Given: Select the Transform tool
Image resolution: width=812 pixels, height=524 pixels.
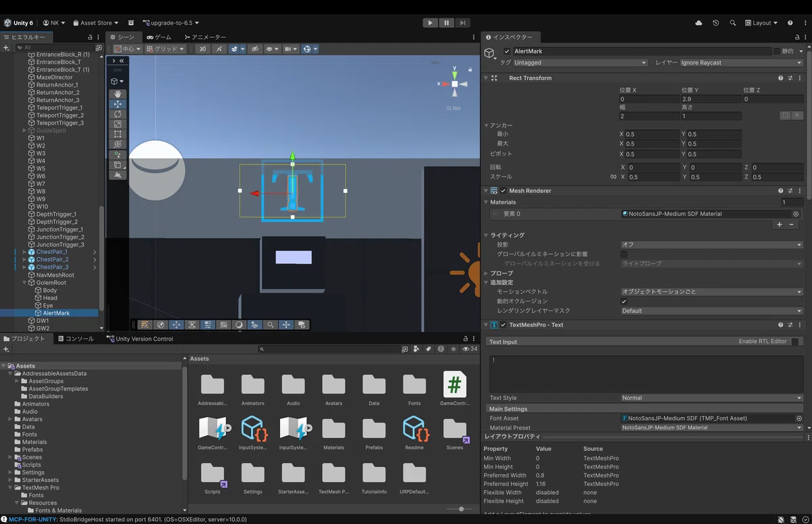Looking at the screenshot, I should (x=118, y=144).
